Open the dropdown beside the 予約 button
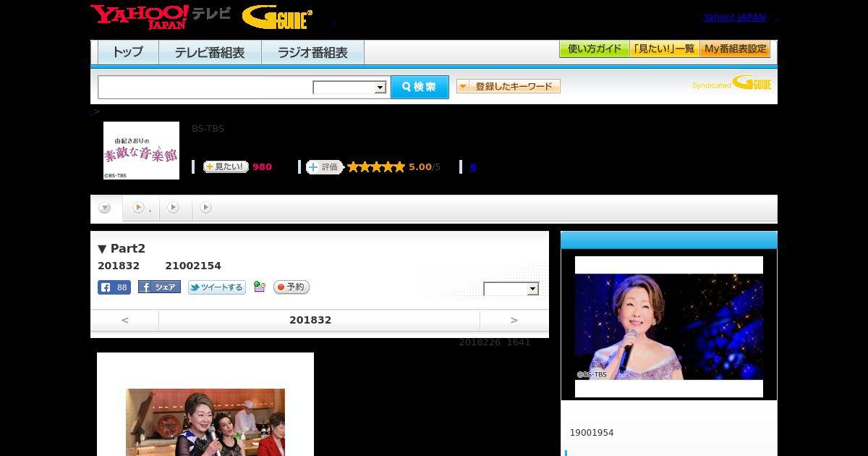 [x=511, y=289]
